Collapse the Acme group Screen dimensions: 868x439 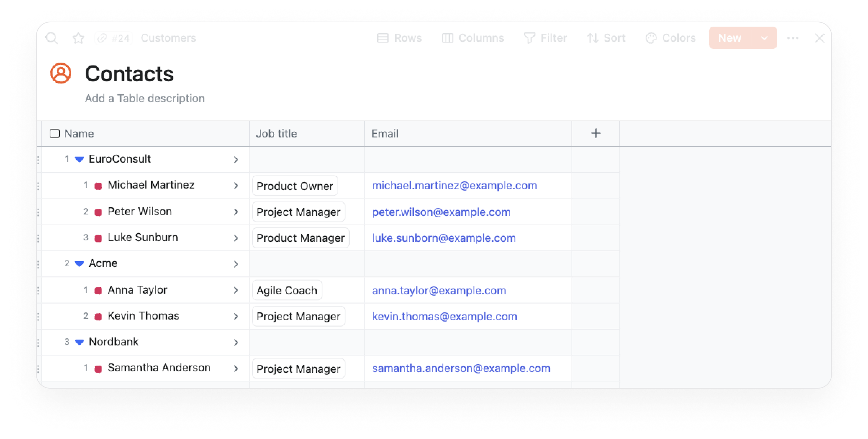click(x=79, y=264)
